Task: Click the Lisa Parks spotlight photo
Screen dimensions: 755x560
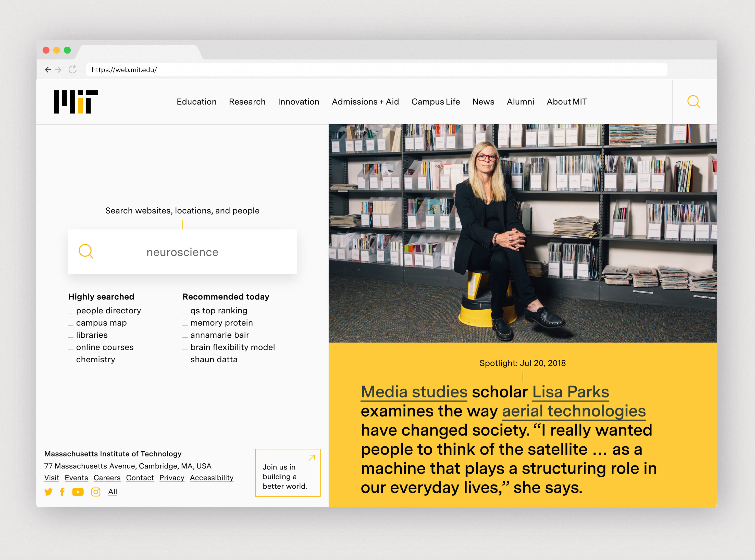Action: (522, 233)
